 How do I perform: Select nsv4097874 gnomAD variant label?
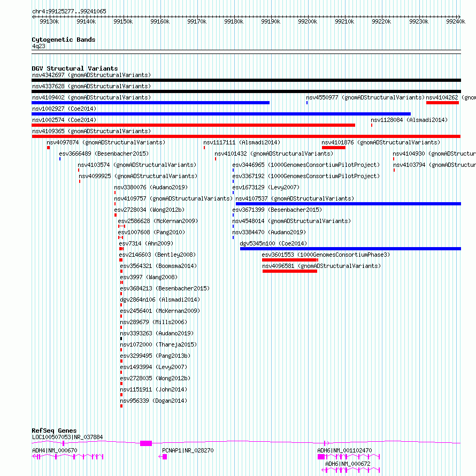click(106, 142)
